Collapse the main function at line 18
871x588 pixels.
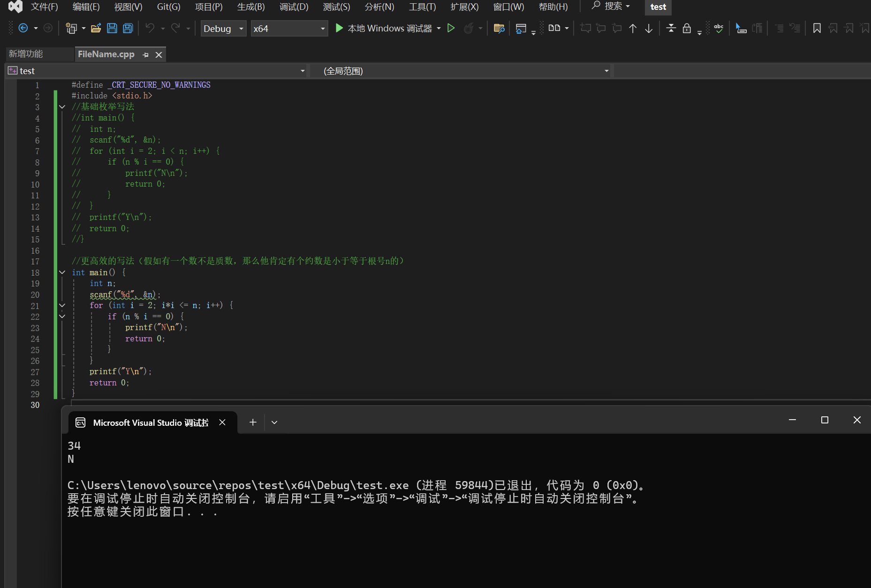pos(62,272)
